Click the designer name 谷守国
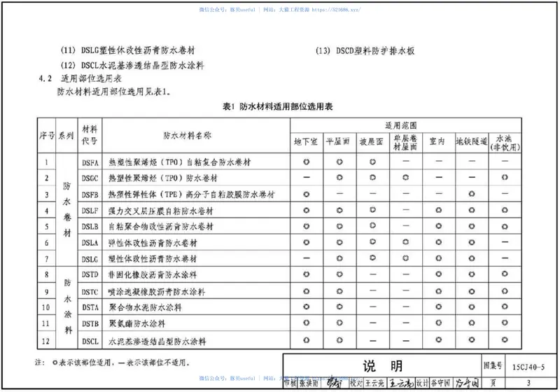560x392 pixels. click(440, 383)
